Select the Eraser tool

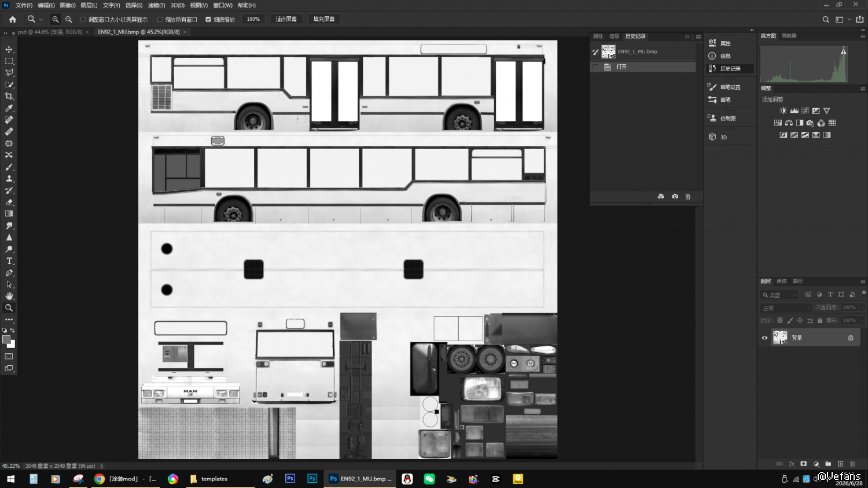point(9,202)
